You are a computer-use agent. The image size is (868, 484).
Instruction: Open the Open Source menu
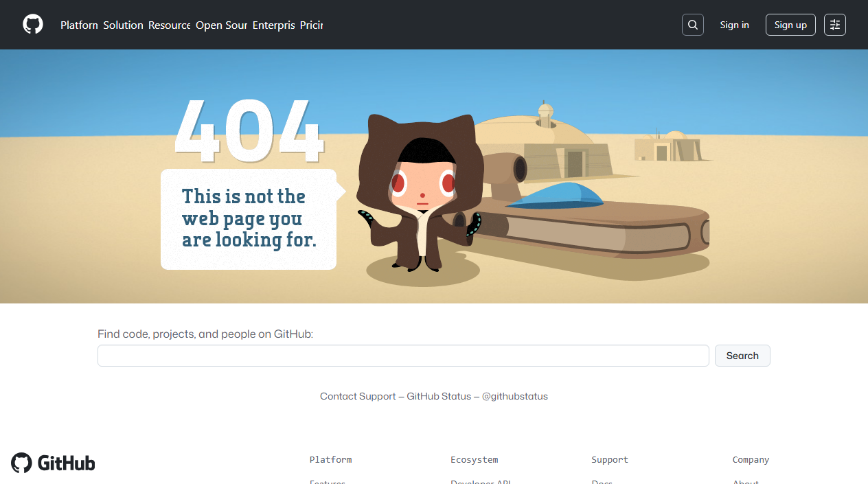click(222, 25)
